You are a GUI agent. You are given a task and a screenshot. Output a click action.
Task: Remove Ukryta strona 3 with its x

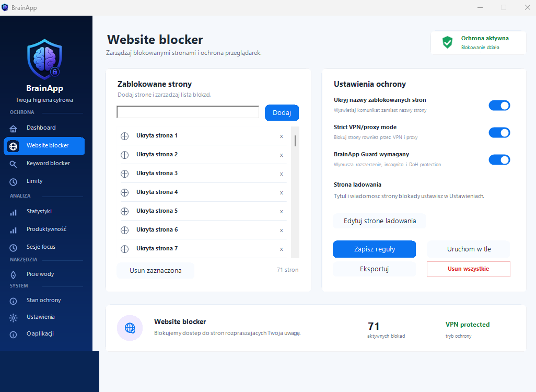282,174
